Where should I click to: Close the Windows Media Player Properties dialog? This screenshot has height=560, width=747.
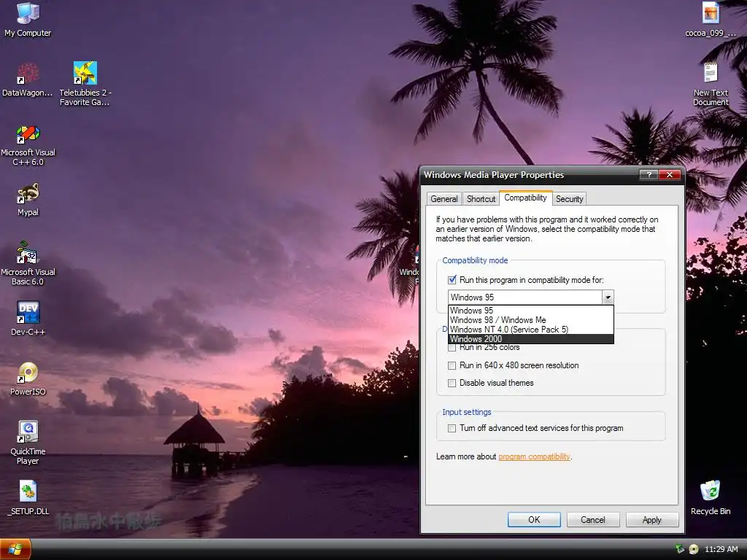point(670,175)
